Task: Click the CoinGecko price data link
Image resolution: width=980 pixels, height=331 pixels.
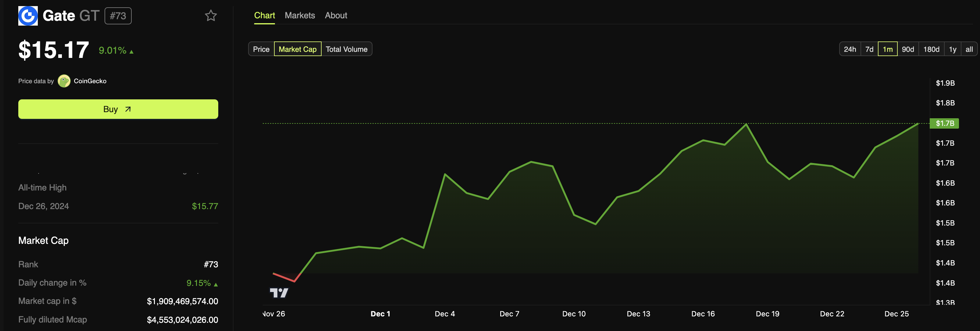Action: (x=90, y=81)
